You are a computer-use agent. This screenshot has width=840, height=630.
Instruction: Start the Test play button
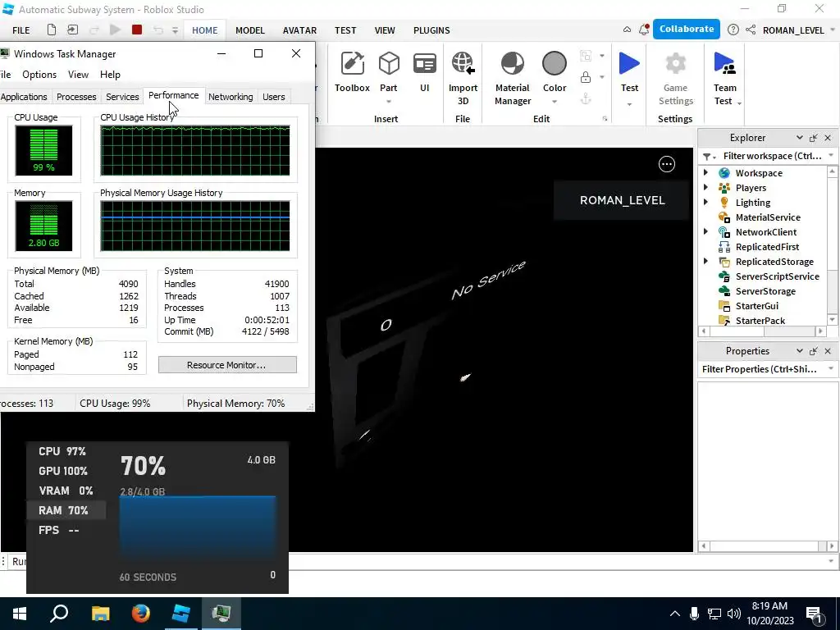click(629, 64)
